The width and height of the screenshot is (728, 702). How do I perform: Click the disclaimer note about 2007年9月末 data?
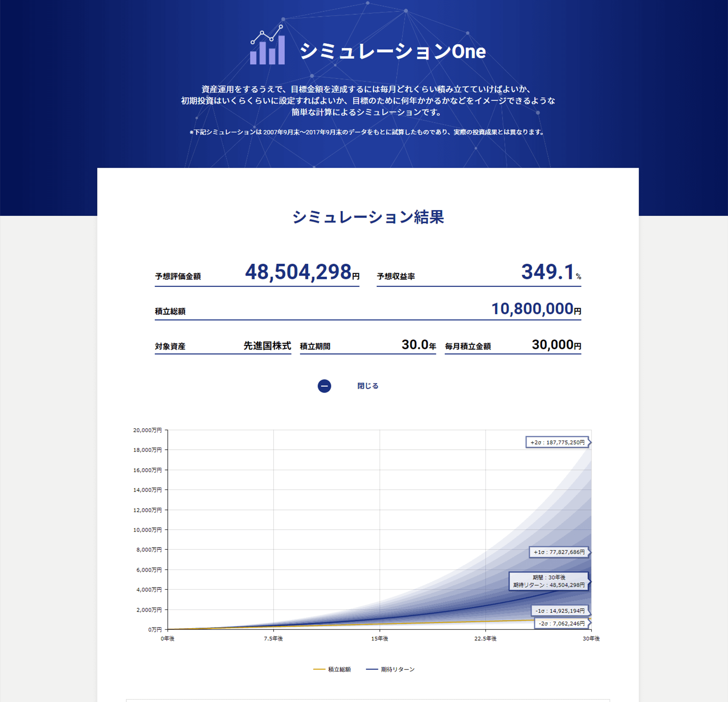point(367,132)
